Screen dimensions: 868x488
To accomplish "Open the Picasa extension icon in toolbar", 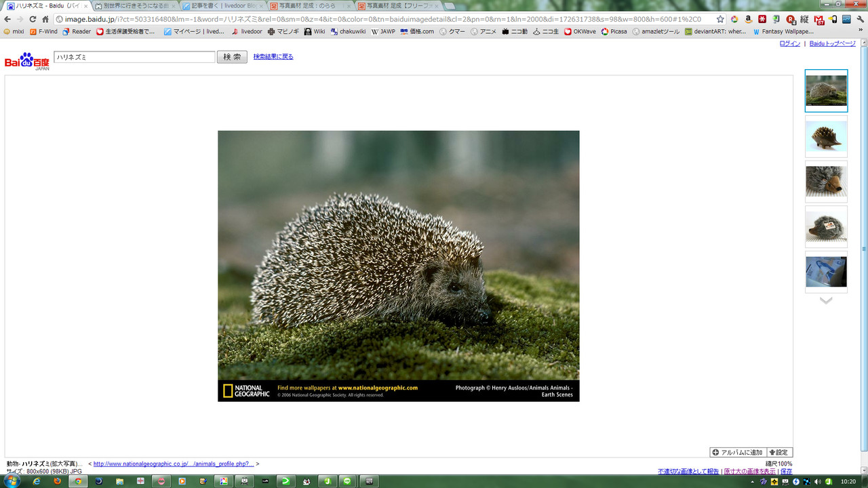I will click(x=734, y=19).
